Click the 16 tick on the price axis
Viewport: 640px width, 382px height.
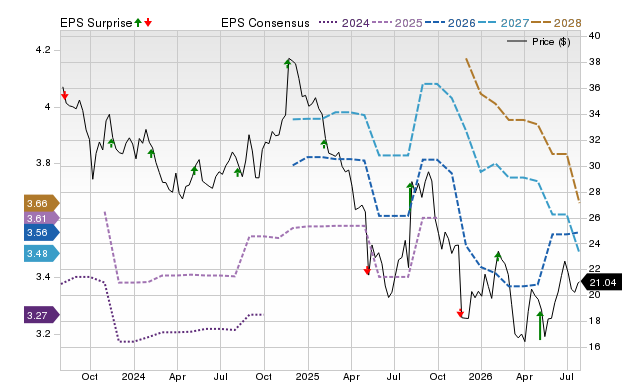594,346
